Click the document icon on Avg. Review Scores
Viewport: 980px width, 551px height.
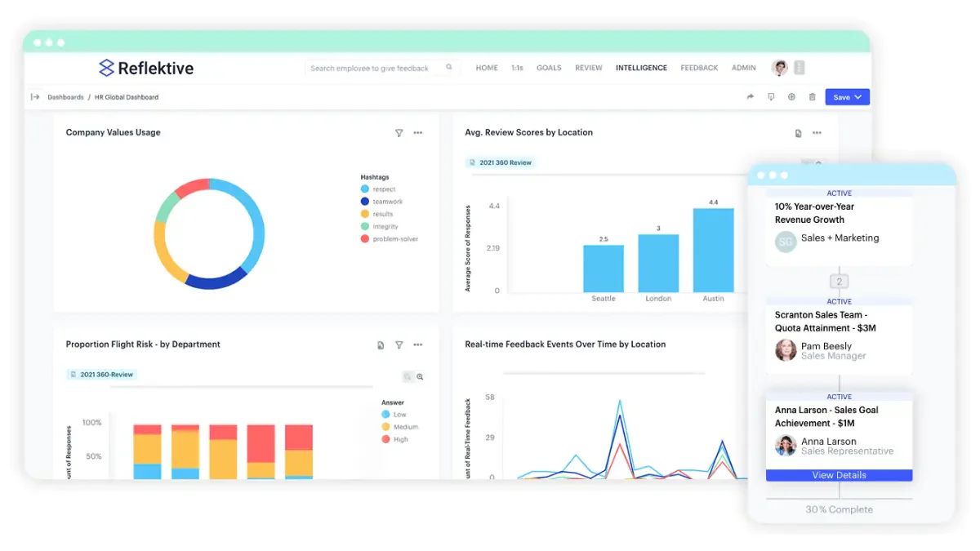[x=798, y=133]
